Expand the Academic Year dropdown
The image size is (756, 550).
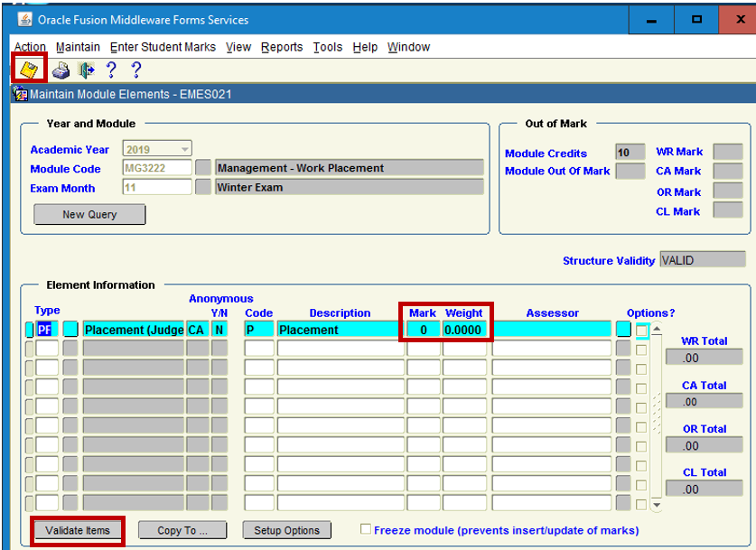tap(185, 149)
